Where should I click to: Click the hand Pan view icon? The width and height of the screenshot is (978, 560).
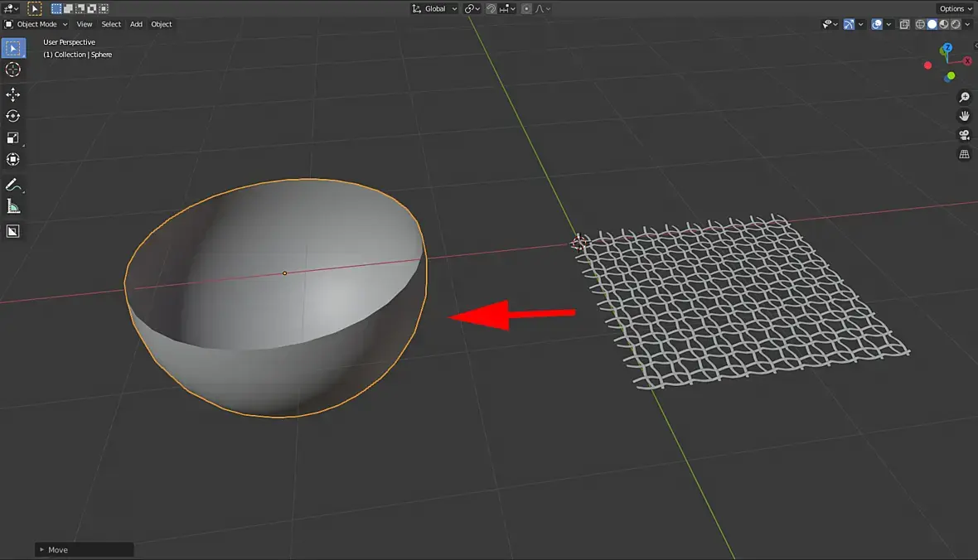(x=964, y=116)
